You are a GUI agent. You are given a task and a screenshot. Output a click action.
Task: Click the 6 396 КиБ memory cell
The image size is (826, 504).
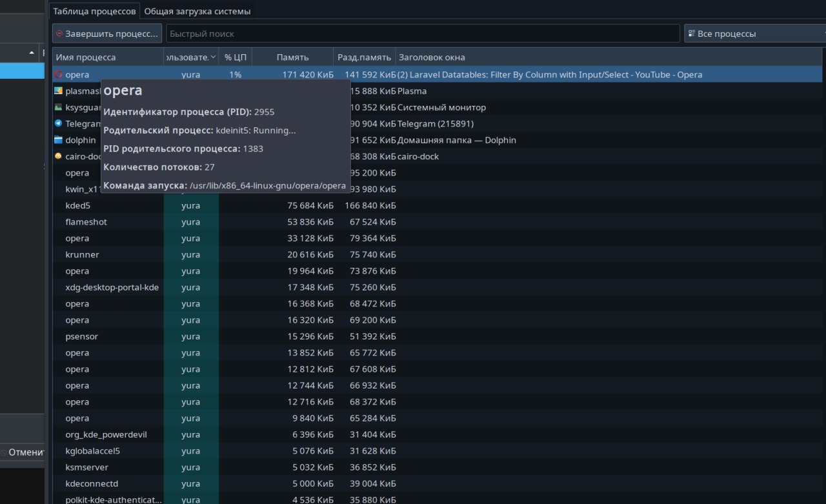[313, 434]
